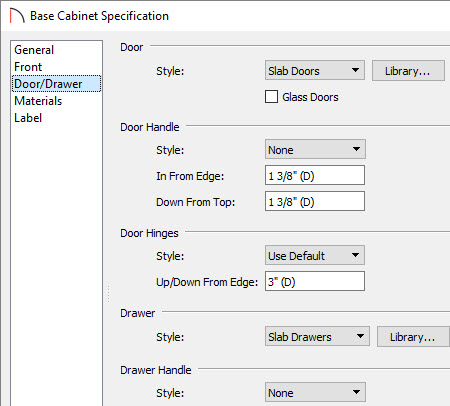450x406 pixels.
Task: Open the Drawer Handle Style dropdown
Action: [x=315, y=392]
